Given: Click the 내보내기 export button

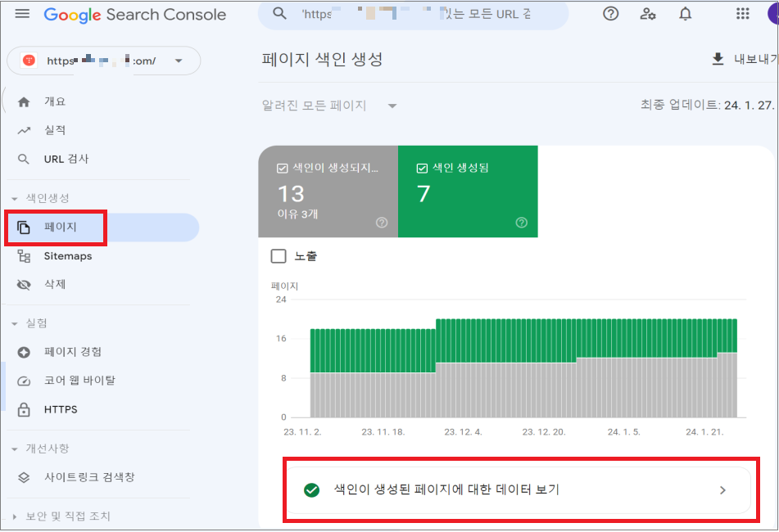Looking at the screenshot, I should click(x=745, y=59).
